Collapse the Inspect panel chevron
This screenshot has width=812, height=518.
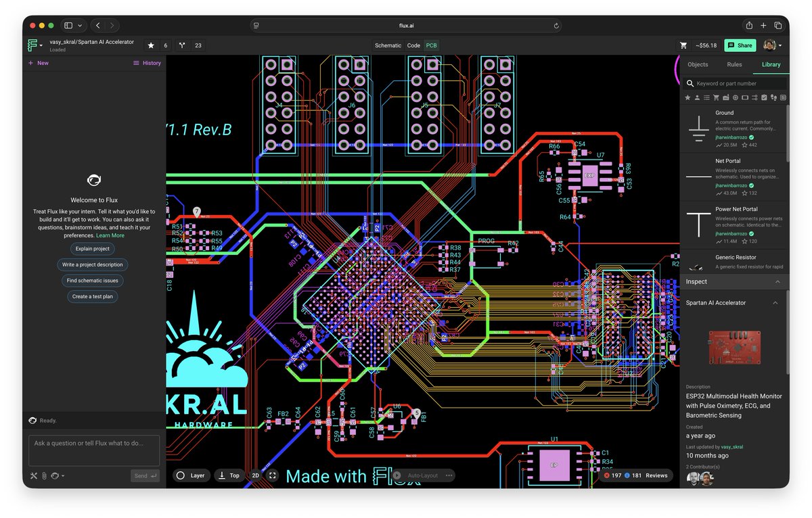point(777,281)
